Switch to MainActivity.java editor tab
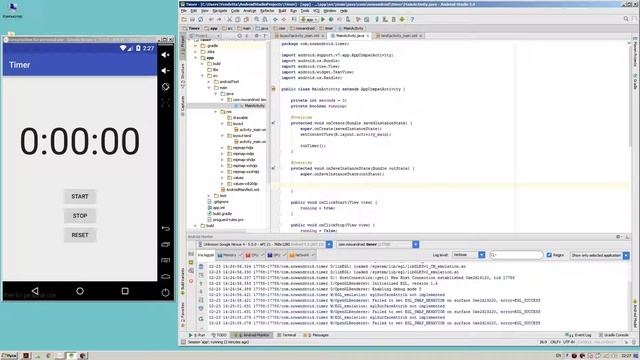The image size is (640, 360). click(x=349, y=36)
